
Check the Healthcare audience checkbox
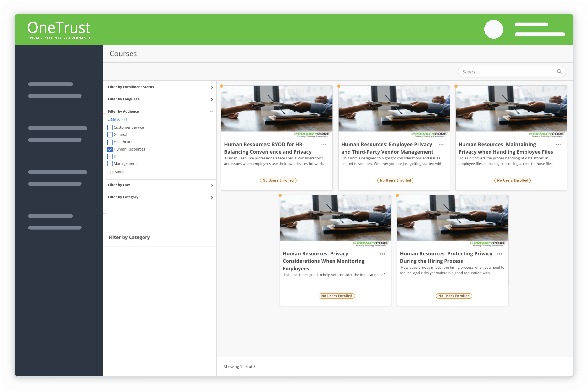110,142
